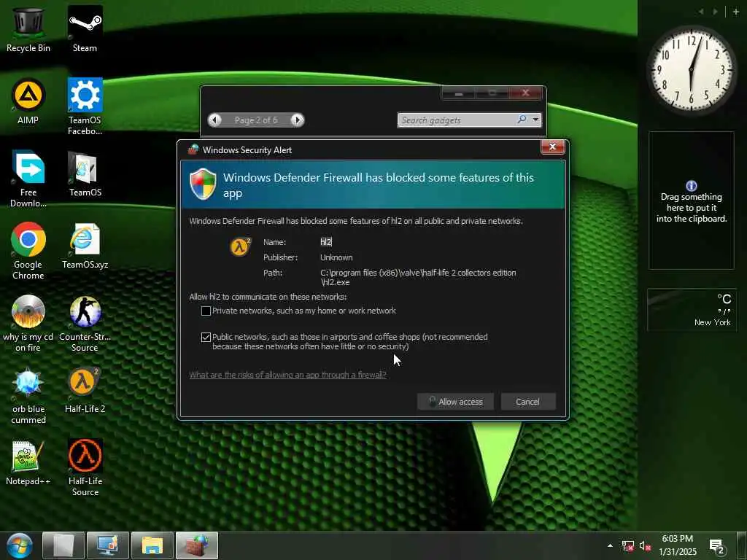Click the plus icon atop the sidebar

[x=736, y=12]
